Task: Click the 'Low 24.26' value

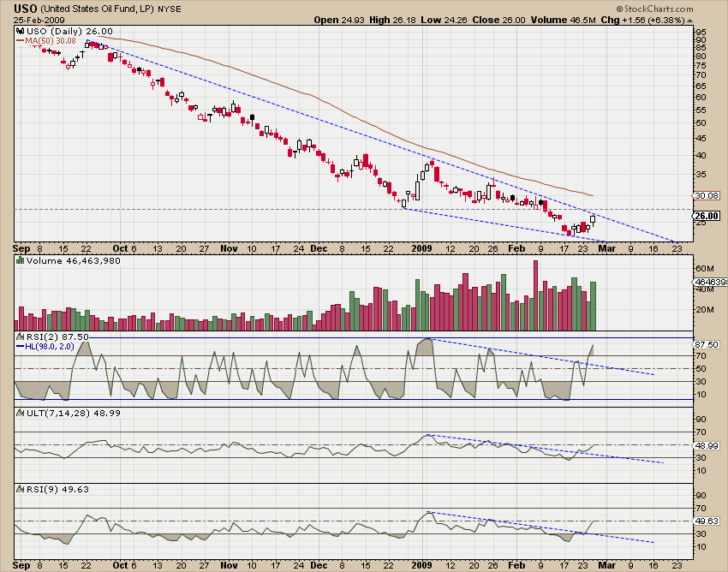Action: 445,20
